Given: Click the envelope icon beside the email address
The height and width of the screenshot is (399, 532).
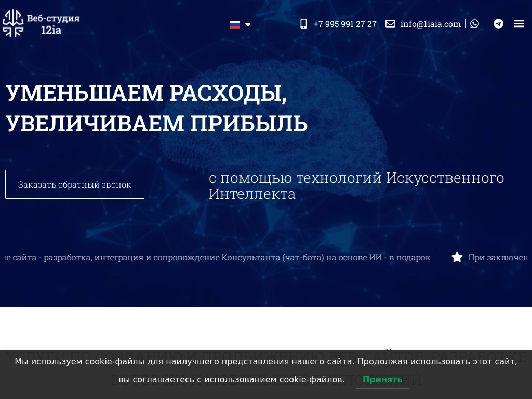Looking at the screenshot, I should pyautogui.click(x=390, y=24).
